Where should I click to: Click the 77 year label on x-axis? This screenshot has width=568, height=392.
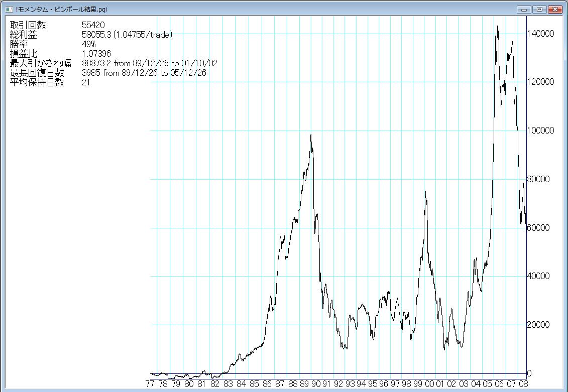coord(150,384)
